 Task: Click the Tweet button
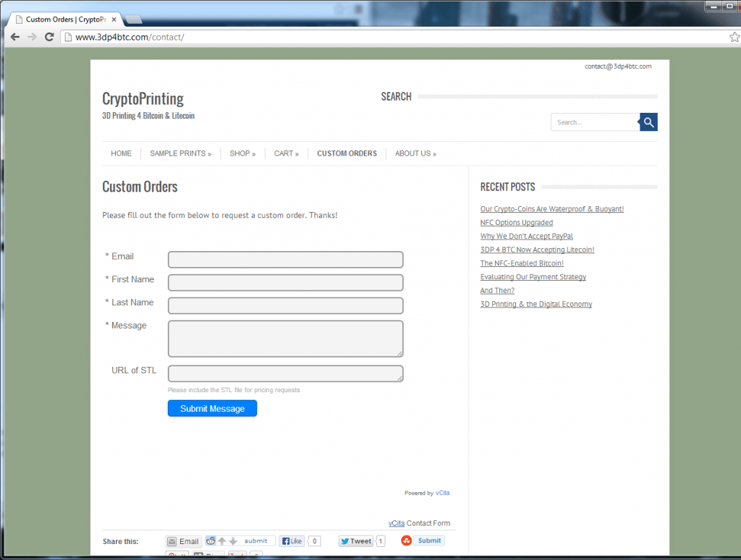point(356,541)
